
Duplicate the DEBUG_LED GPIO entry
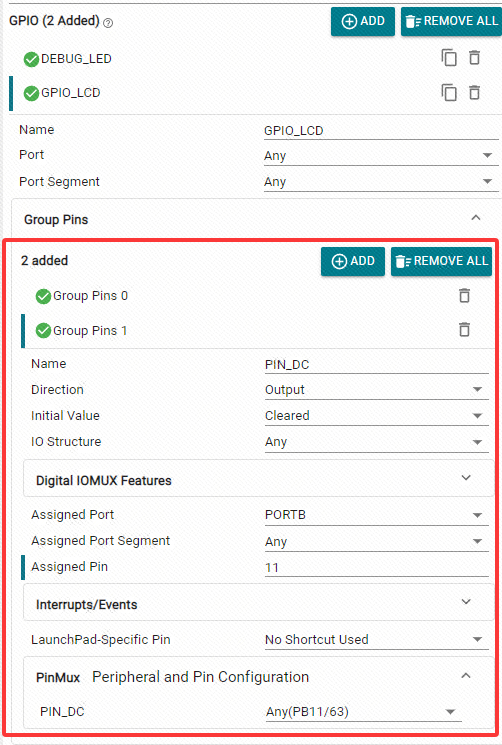(449, 57)
